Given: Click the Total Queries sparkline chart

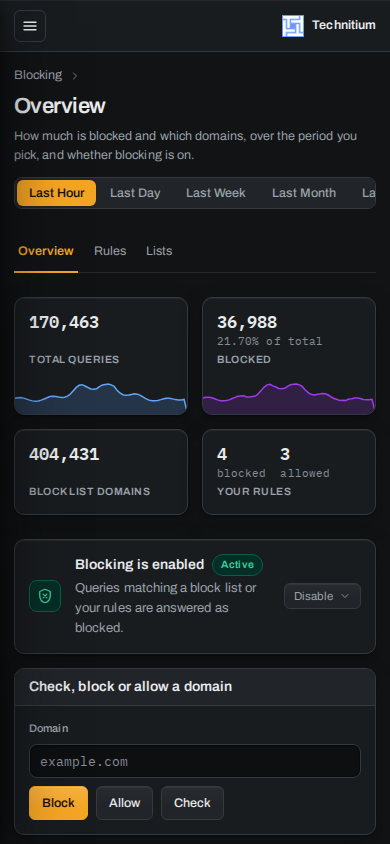Looking at the screenshot, I should (101, 399).
